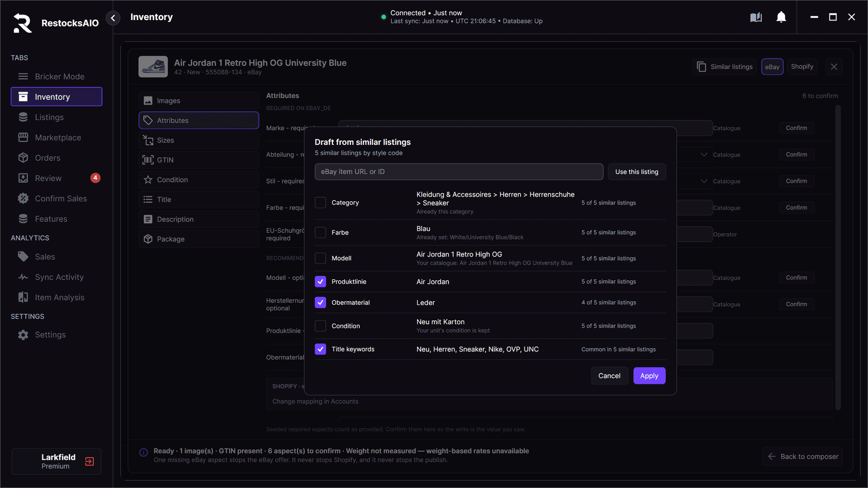Open the notifications bell

[781, 17]
